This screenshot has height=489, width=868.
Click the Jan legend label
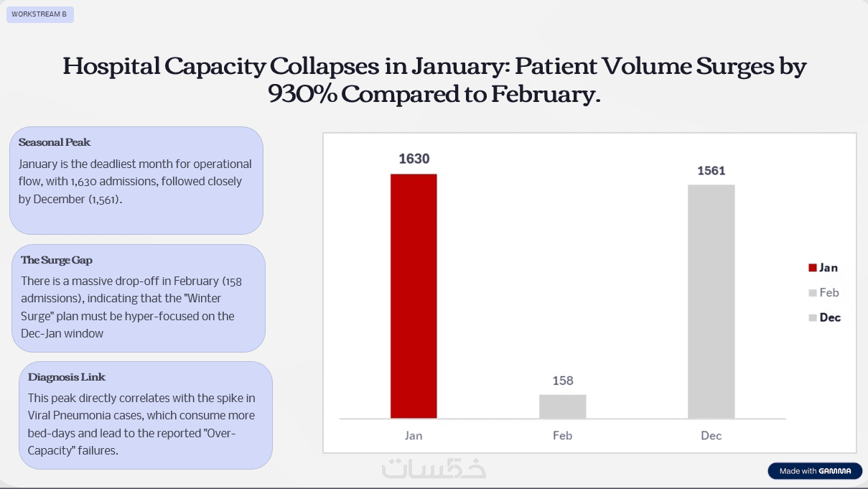829,268
